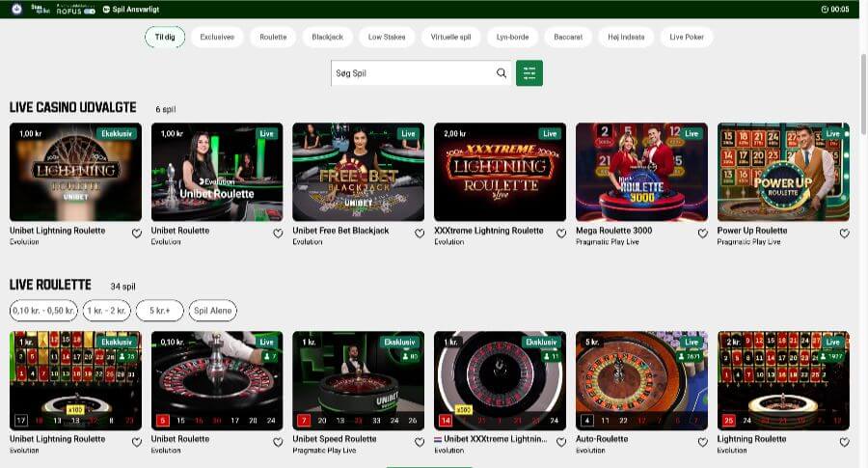Open Unibet Roulette thumbnail in Udvalgte

pos(217,172)
